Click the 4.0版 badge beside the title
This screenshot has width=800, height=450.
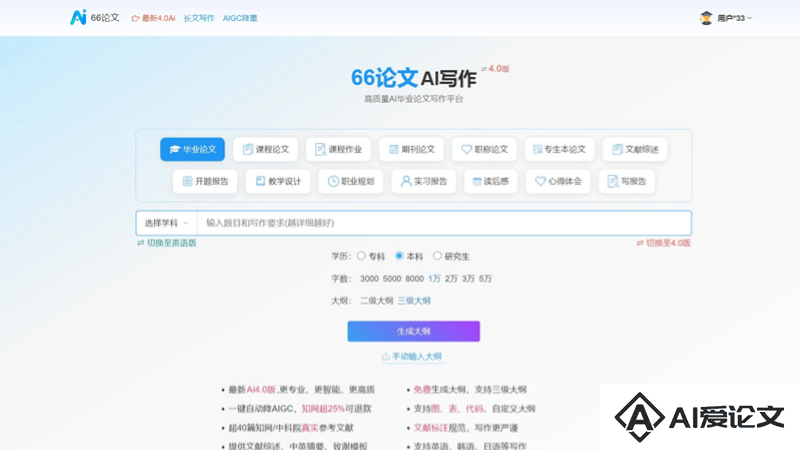(x=495, y=69)
